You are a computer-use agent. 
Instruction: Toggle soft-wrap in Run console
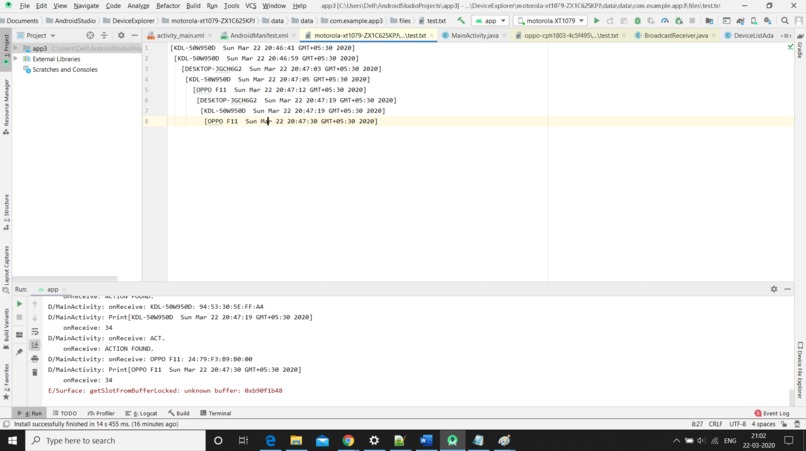tap(35, 332)
